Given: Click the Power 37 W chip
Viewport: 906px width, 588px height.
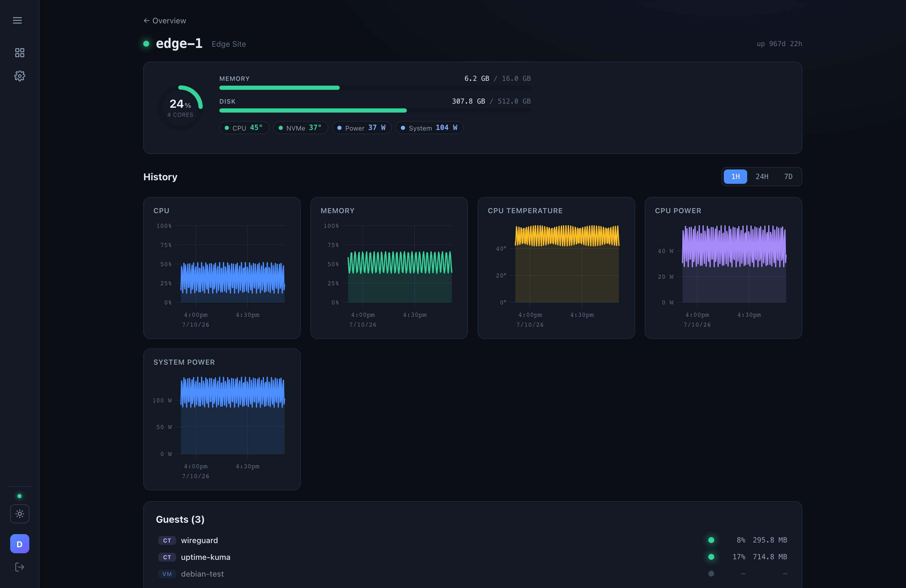Looking at the screenshot, I should [x=362, y=128].
